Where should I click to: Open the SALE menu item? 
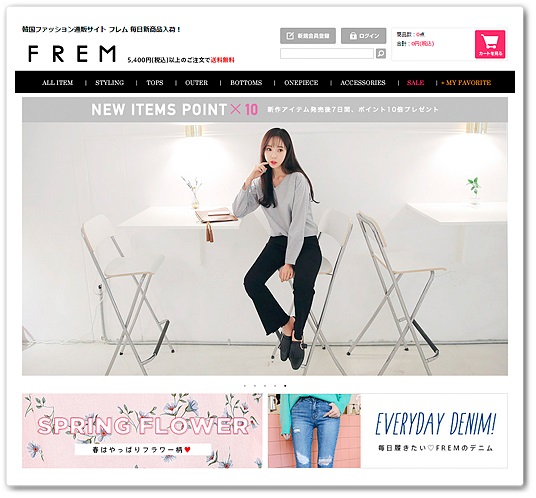coord(415,82)
